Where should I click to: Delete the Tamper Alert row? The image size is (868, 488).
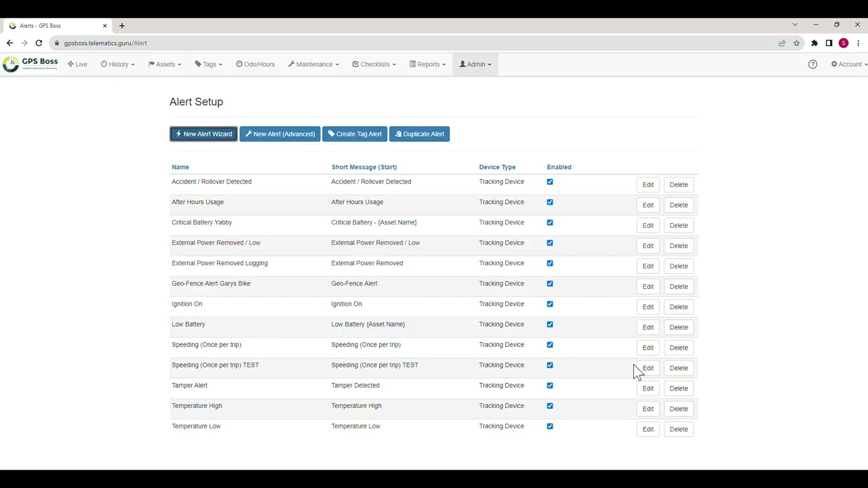[679, 388]
